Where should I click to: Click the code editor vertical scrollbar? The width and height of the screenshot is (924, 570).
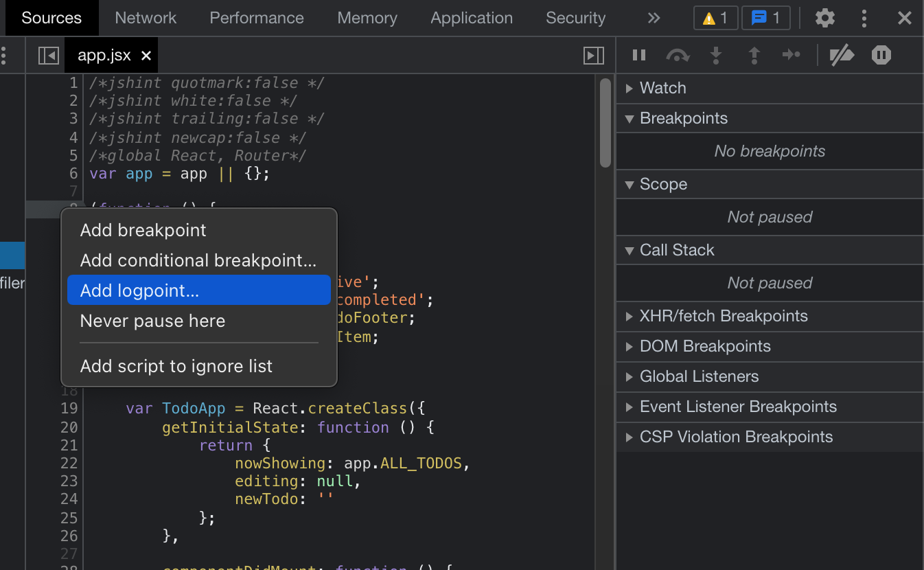[x=605, y=124]
